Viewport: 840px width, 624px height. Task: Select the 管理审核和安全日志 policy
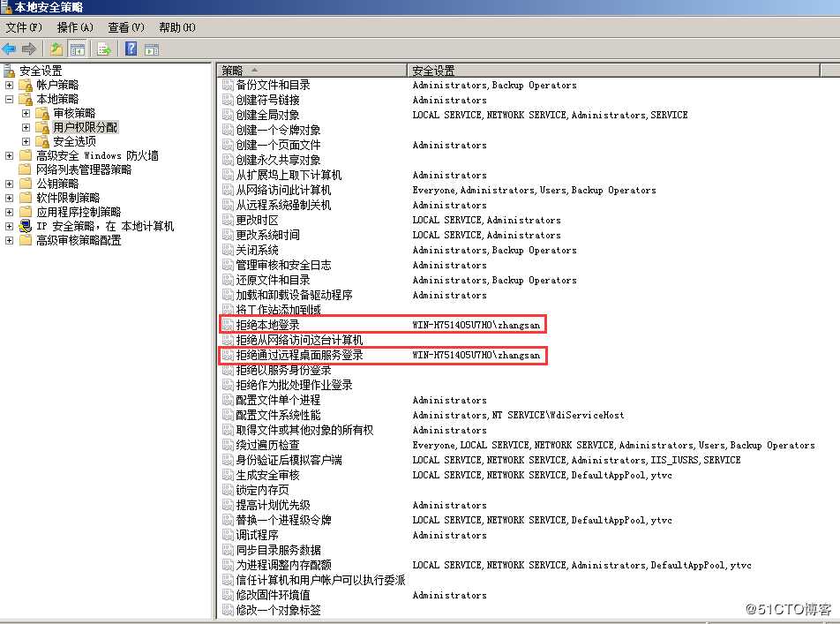pyautogui.click(x=283, y=265)
